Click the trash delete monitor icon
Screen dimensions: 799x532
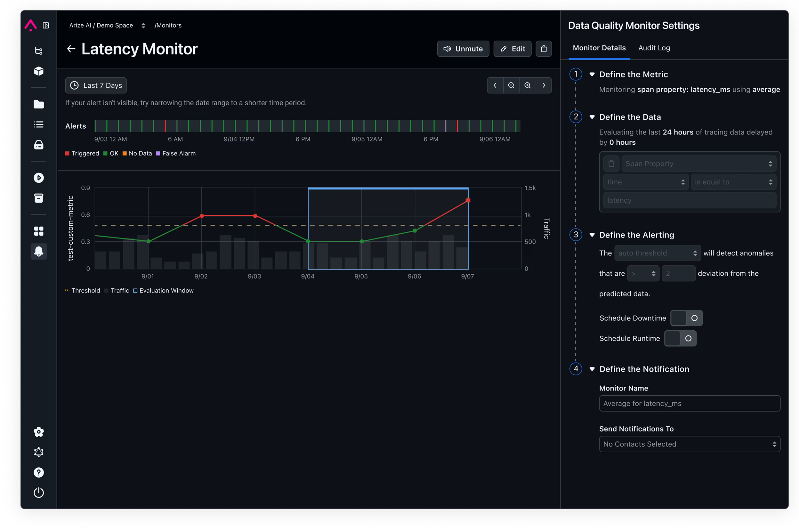click(x=544, y=49)
